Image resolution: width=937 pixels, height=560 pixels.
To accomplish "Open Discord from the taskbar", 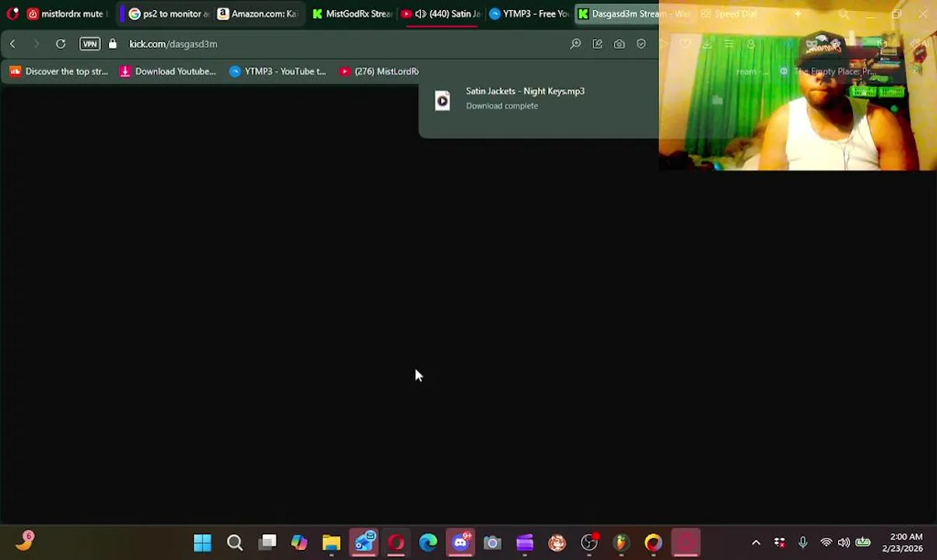I will tap(461, 542).
